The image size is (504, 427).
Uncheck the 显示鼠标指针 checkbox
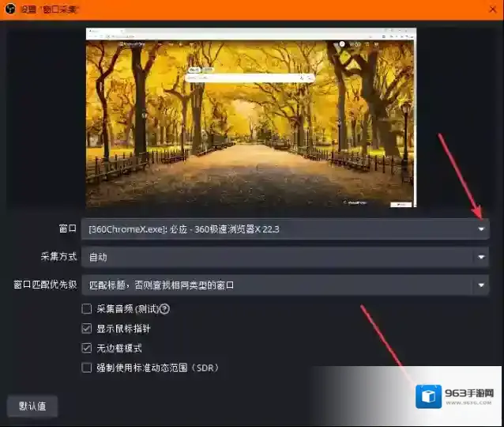86,328
